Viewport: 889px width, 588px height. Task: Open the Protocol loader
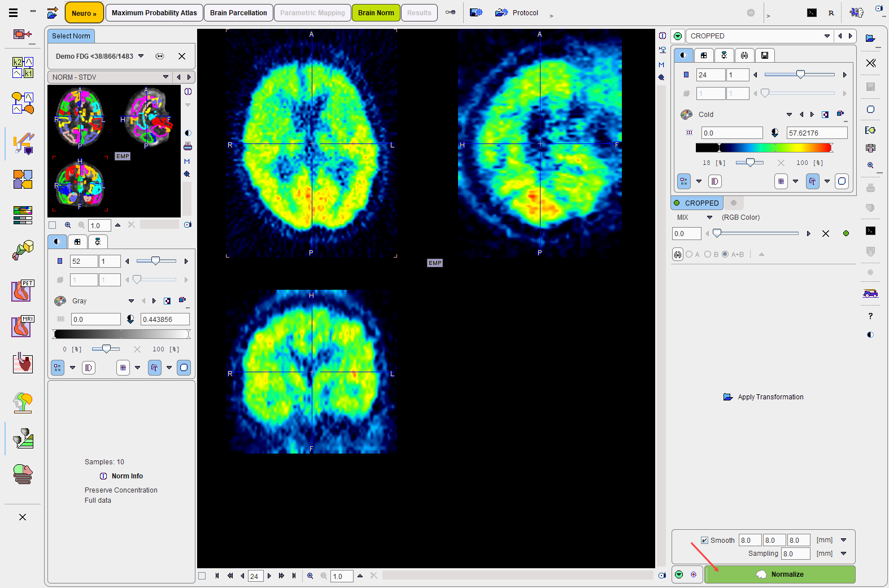tap(517, 13)
